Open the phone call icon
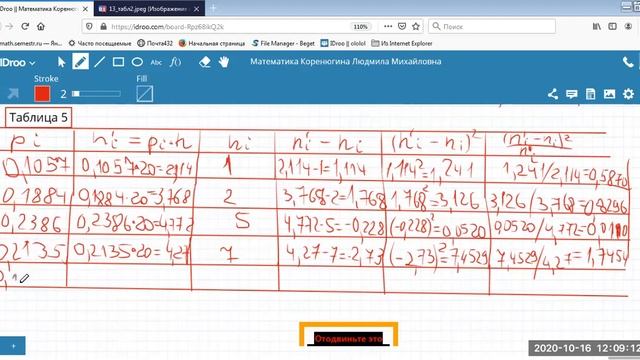This screenshot has height=360, width=640. click(x=628, y=62)
